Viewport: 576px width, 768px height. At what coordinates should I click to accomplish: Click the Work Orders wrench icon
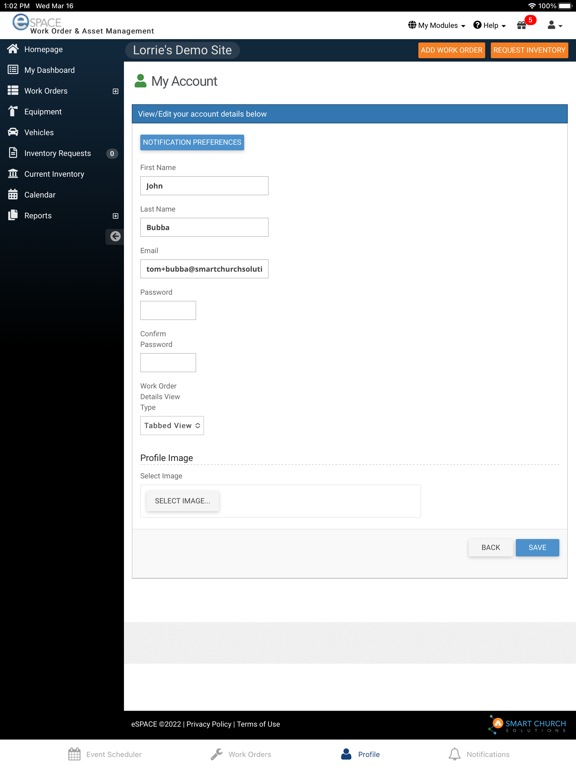pyautogui.click(x=216, y=754)
